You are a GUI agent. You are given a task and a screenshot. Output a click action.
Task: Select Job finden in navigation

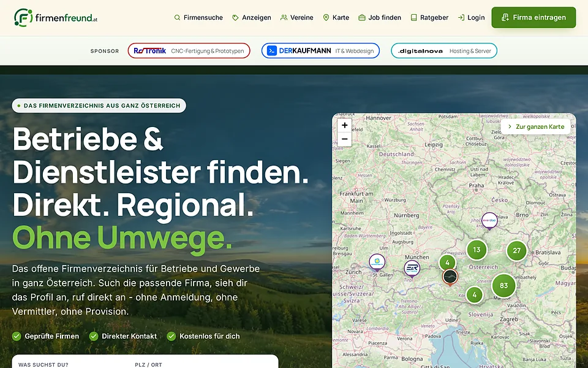(x=380, y=18)
